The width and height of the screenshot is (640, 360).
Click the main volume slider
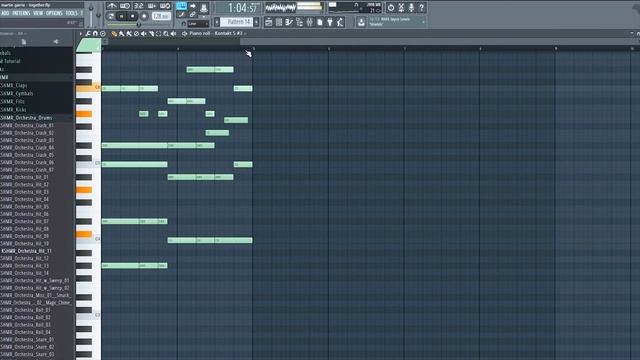click(x=91, y=16)
